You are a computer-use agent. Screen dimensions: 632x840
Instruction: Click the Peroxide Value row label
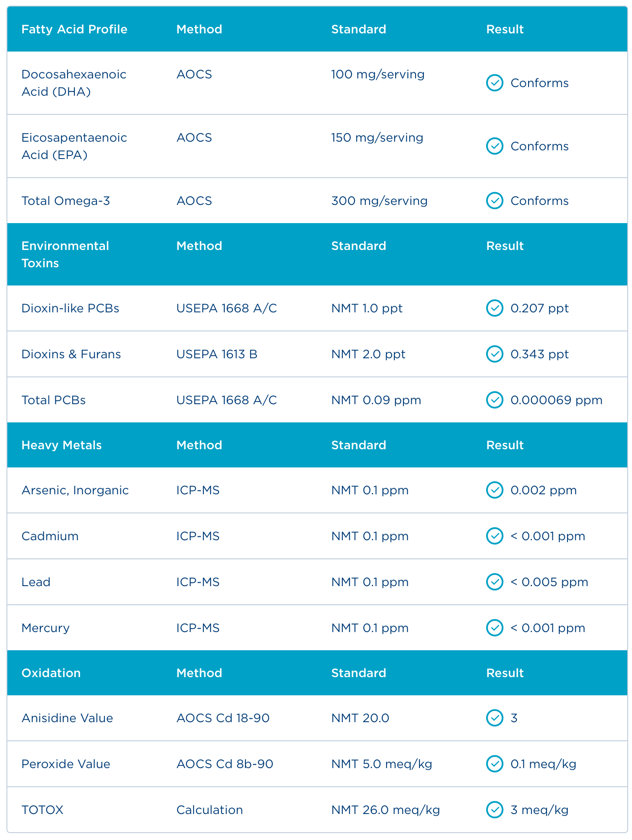(66, 764)
